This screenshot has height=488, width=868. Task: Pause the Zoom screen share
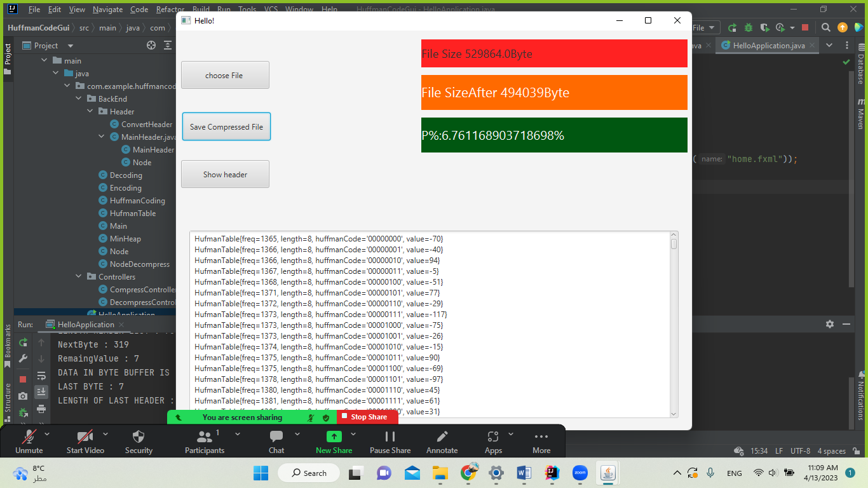pos(390,442)
